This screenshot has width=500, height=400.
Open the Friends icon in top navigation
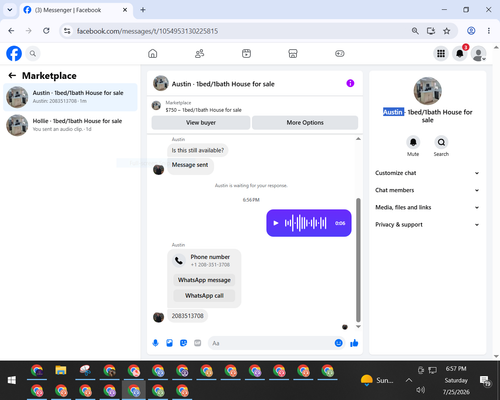click(199, 53)
